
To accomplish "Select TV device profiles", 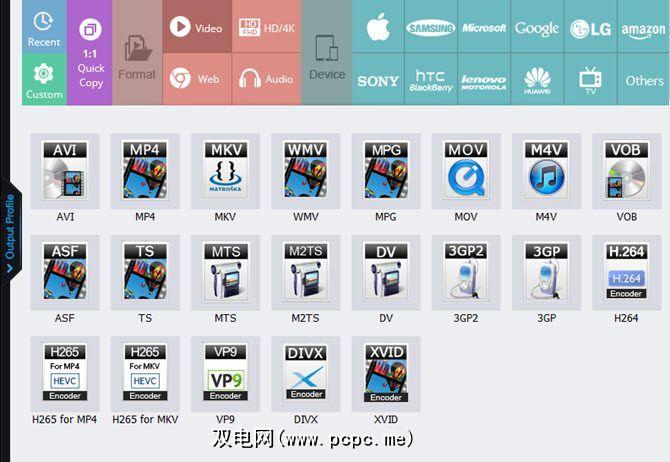I will pyautogui.click(x=591, y=79).
